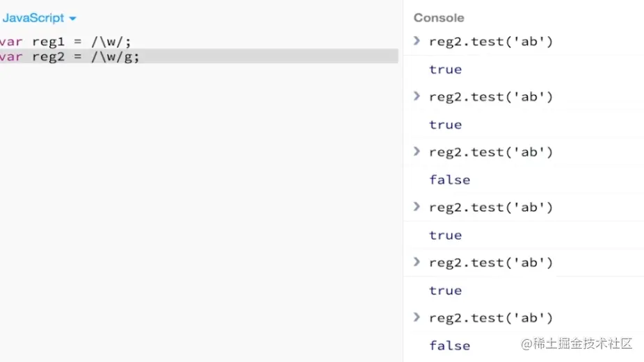Click the last console entry chevron

tap(417, 318)
